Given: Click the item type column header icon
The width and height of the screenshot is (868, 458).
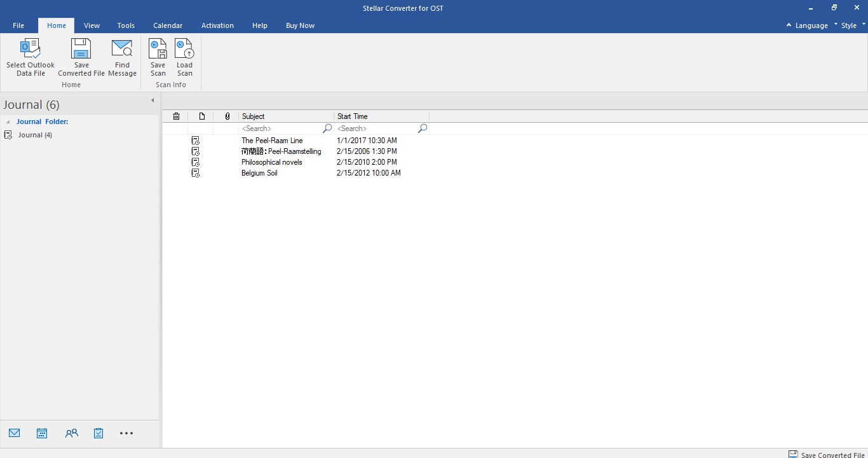Looking at the screenshot, I should tap(201, 116).
